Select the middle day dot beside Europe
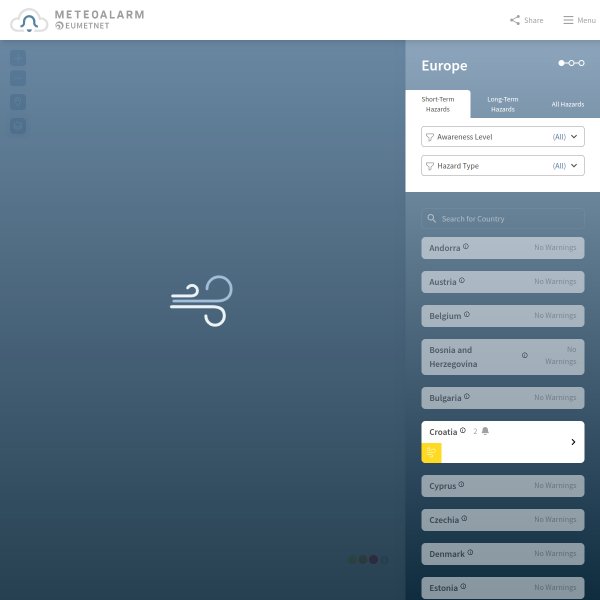Viewport: 600px width, 600px height. click(571, 63)
